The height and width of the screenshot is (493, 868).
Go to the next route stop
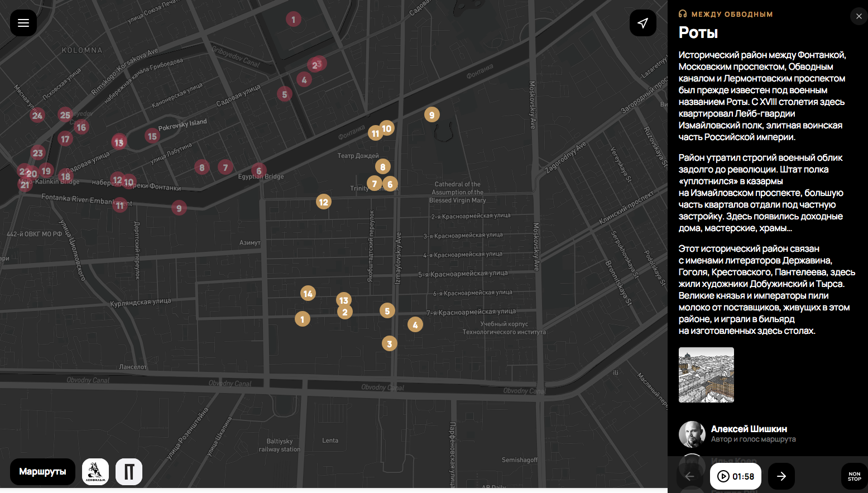[781, 476]
